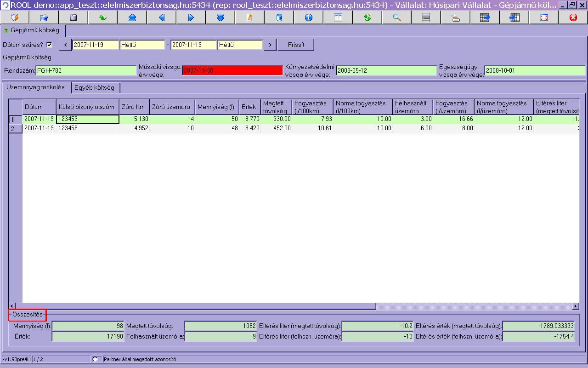Click the Mennyiség (l) summary field 98
This screenshot has height=368, width=588.
(89, 326)
